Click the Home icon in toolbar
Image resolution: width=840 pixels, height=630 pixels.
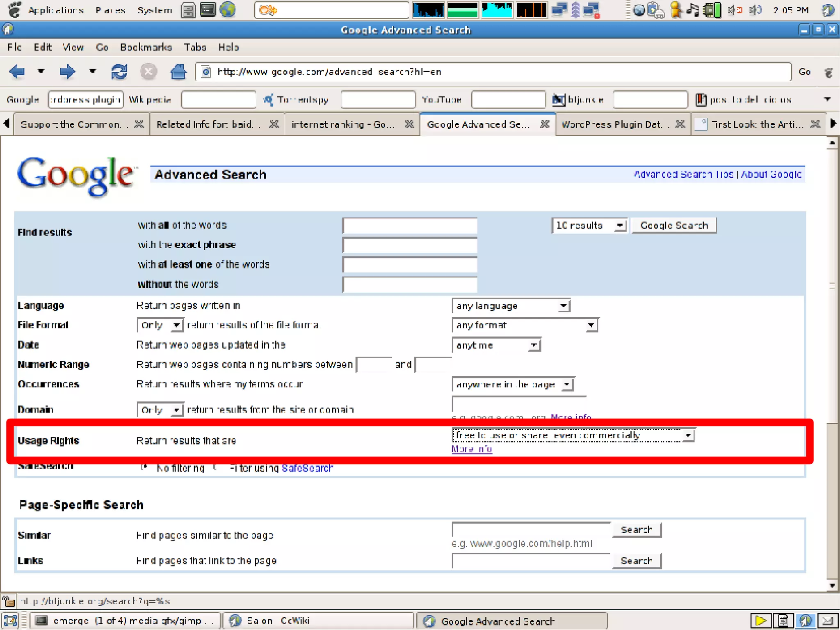[x=178, y=72]
